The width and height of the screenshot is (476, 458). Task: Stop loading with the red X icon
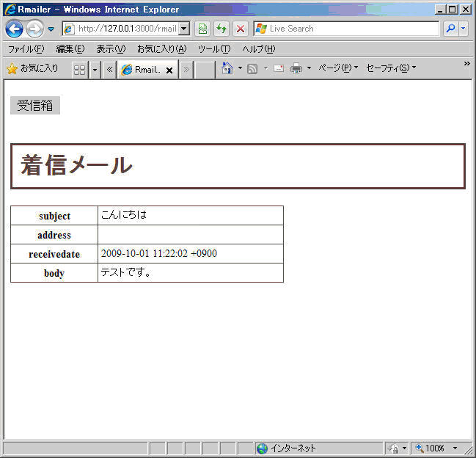241,29
